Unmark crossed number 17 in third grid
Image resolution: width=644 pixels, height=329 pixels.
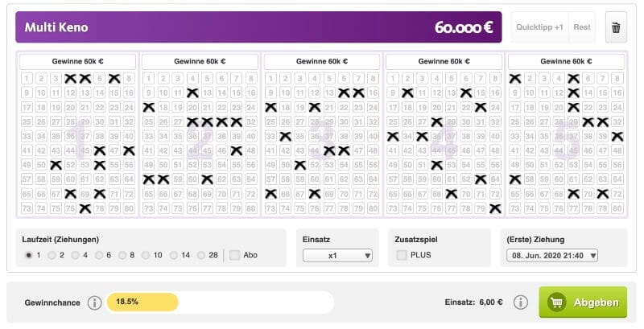[270, 107]
